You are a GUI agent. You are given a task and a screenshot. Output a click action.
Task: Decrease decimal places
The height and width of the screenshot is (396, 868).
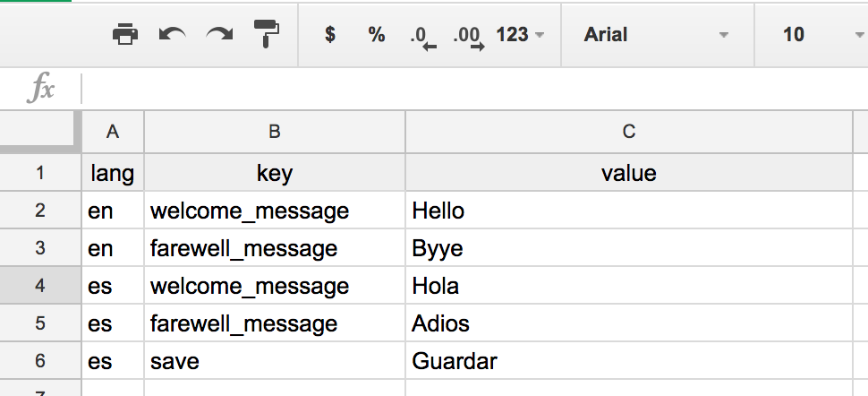click(422, 36)
